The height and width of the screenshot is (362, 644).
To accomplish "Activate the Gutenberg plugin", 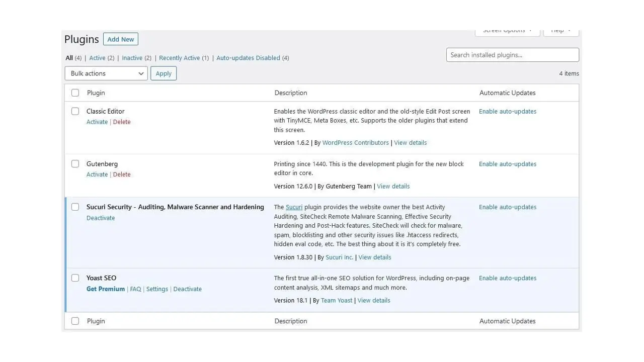I will tap(97, 174).
